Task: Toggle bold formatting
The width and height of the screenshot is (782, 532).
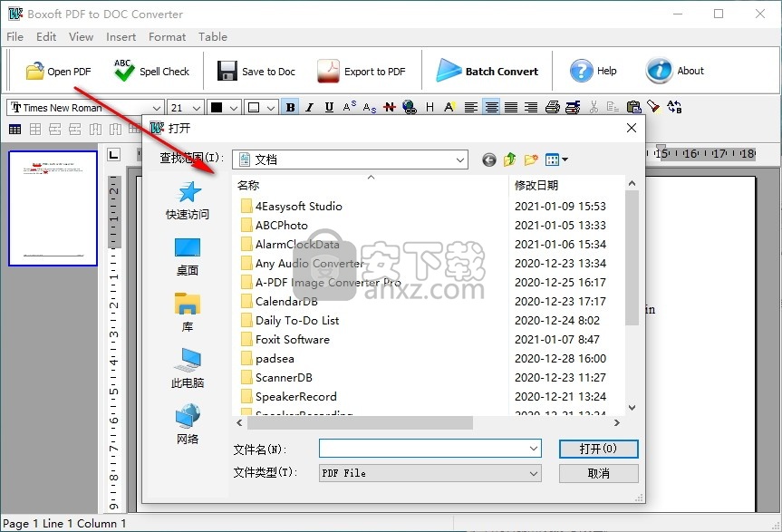Action: [x=290, y=107]
